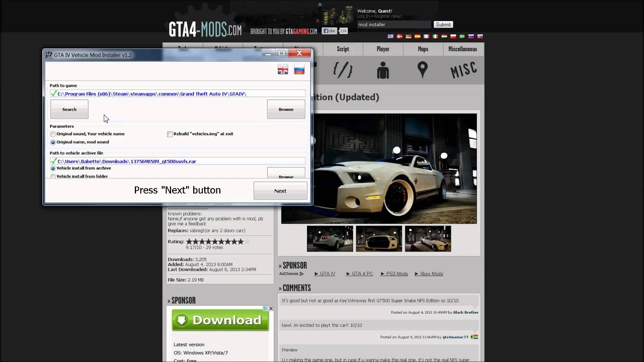Click the 'mod installer' search box
The image size is (644, 362).
pyautogui.click(x=394, y=25)
